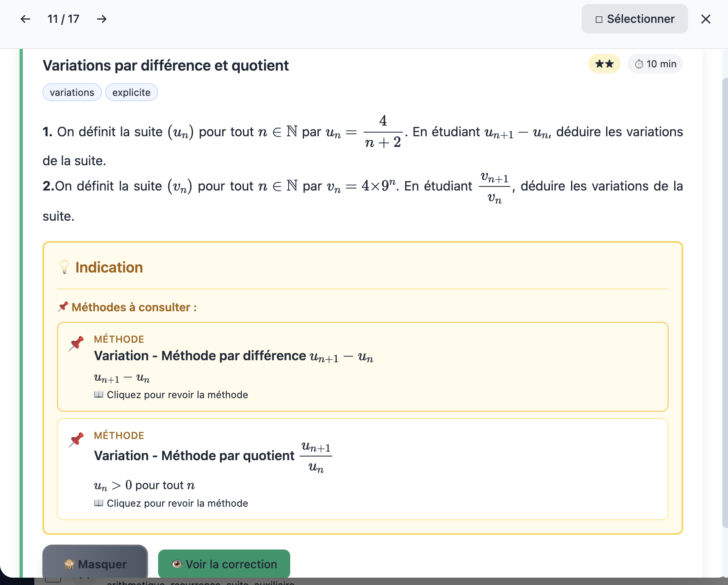728x585 pixels.
Task: Click 'Voir la correction' button
Action: (x=224, y=564)
